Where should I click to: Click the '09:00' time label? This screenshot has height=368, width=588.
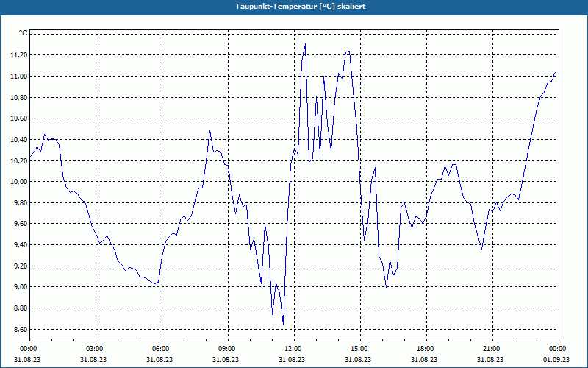click(x=228, y=349)
